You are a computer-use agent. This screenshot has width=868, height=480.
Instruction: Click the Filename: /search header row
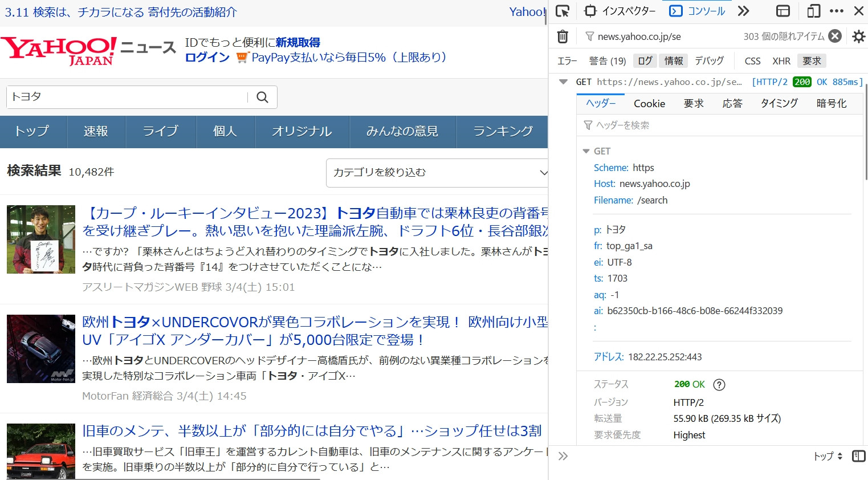click(x=631, y=200)
